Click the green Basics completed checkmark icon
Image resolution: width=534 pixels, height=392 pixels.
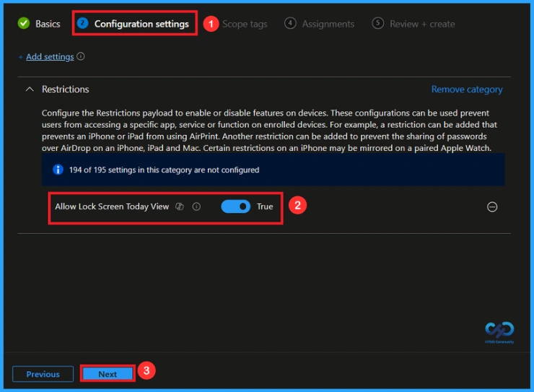click(24, 23)
